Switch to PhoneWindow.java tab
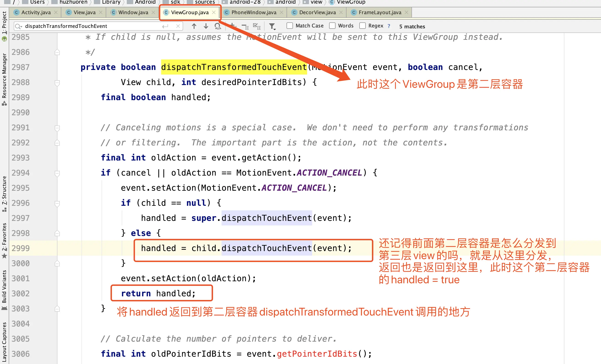This screenshot has height=364, width=601. 253,12
